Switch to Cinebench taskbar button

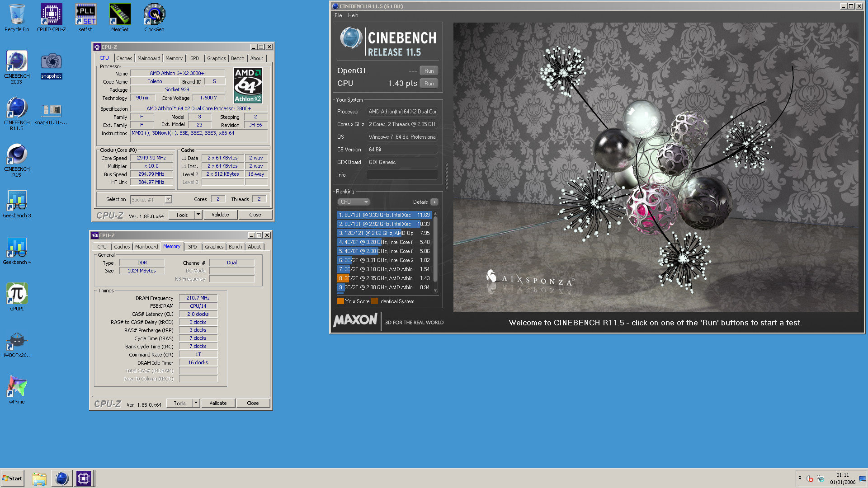point(61,479)
